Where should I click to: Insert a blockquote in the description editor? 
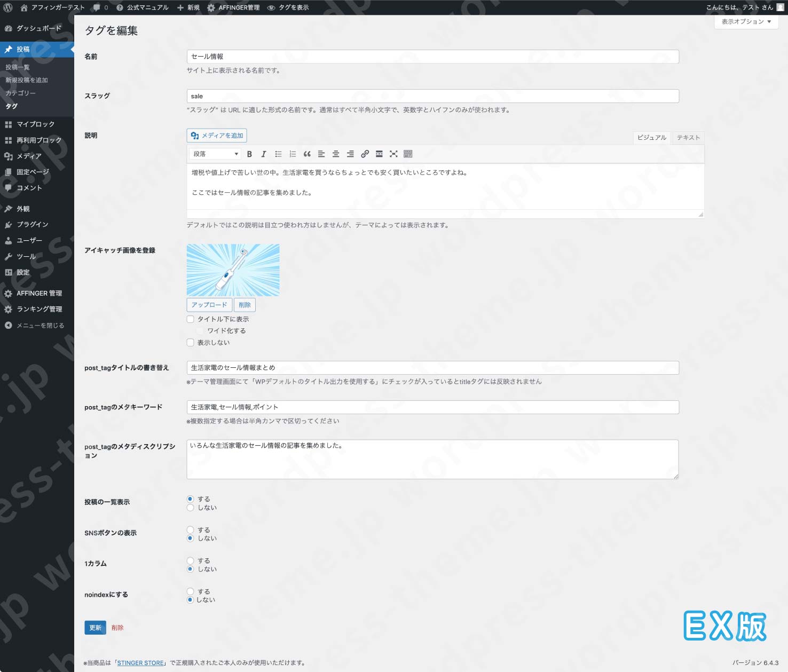(307, 154)
